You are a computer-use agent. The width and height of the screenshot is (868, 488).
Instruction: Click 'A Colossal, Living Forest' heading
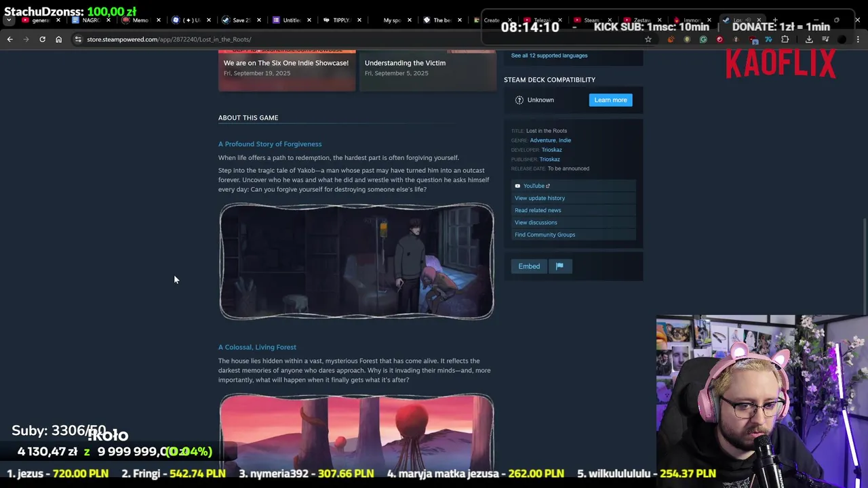coord(257,348)
